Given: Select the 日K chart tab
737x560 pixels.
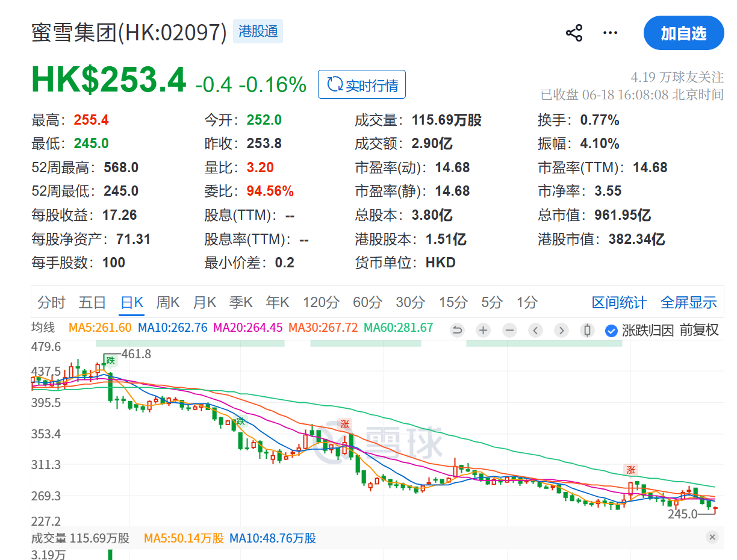Looking at the screenshot, I should (132, 302).
